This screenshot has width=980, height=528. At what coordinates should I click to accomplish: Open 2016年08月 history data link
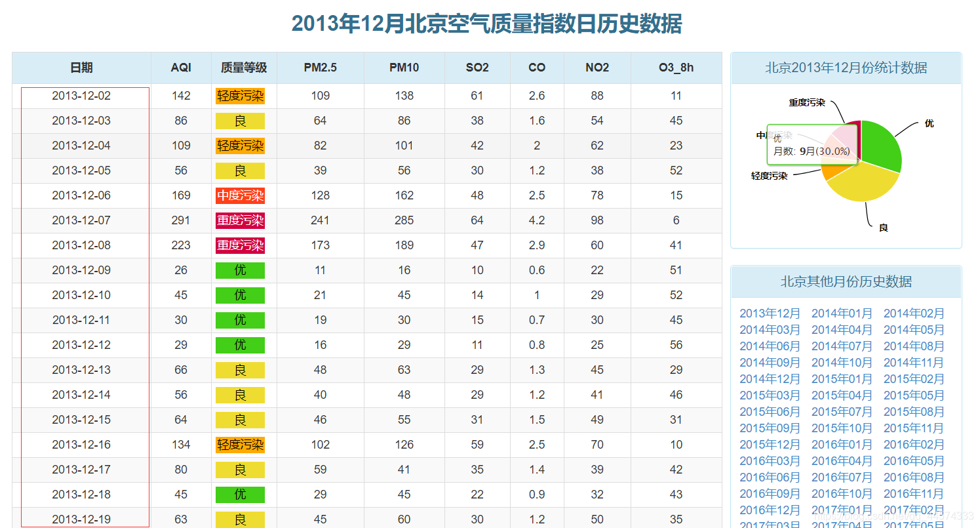(914, 477)
